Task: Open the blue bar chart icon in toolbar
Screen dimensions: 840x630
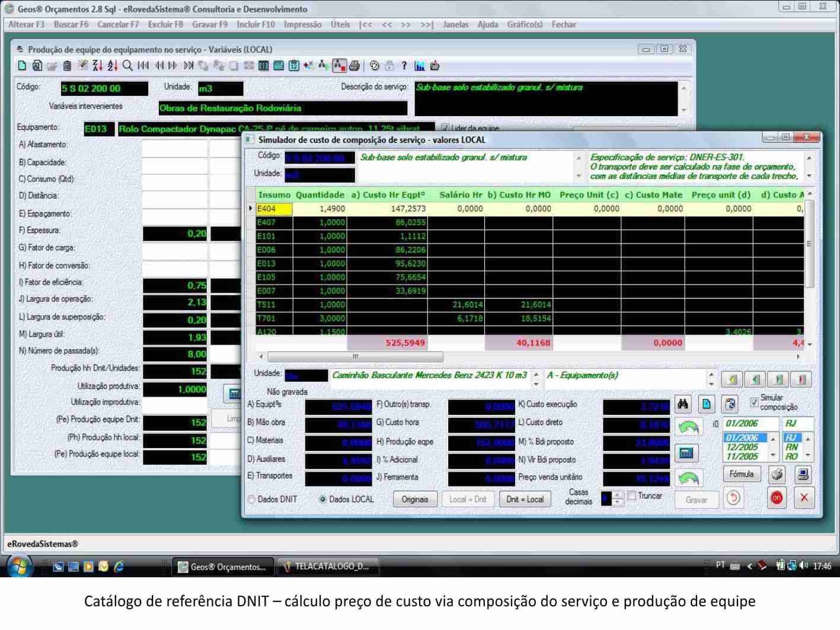Action: [x=420, y=66]
